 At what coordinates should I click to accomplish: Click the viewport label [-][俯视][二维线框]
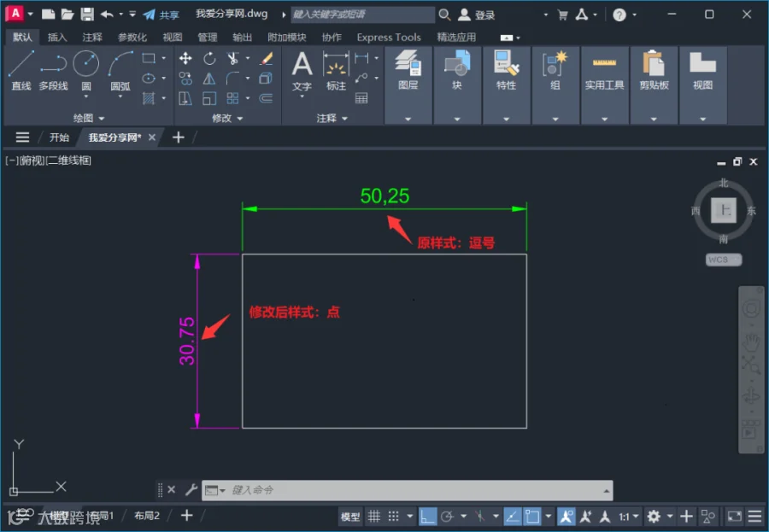(x=49, y=161)
